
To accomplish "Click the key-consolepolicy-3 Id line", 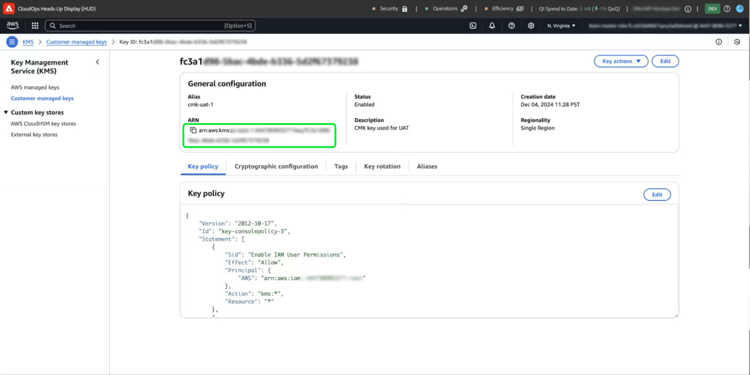I will click(x=244, y=231).
